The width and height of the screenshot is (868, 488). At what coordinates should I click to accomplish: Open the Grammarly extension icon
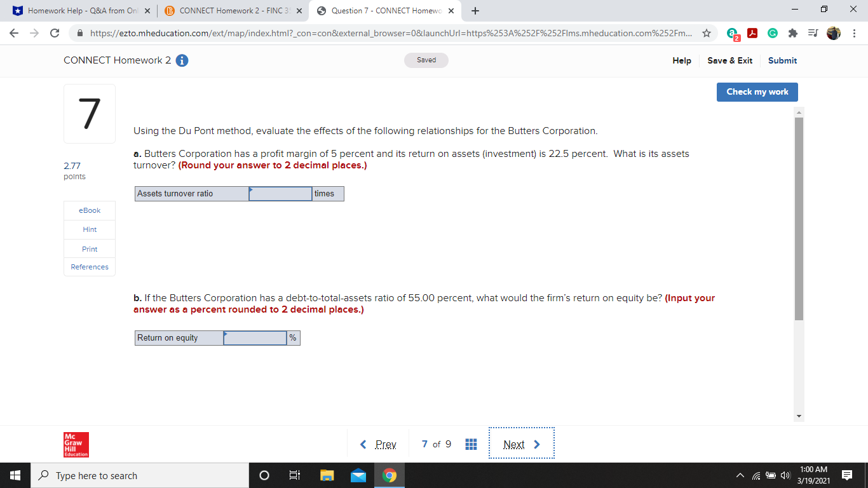(773, 33)
